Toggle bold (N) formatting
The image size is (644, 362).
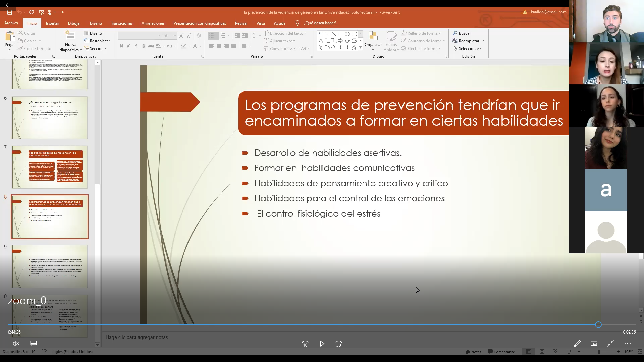click(121, 46)
